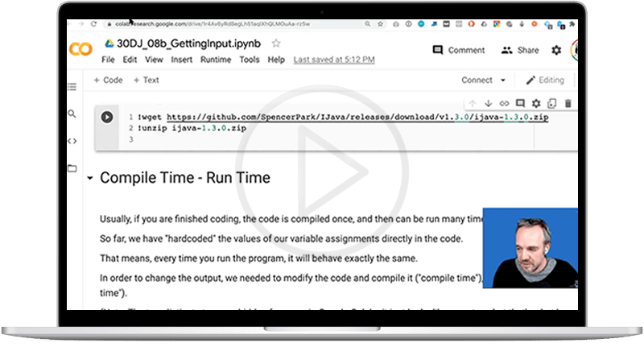Screen dimensions: 644x347
Task: Open the Help menu
Action: click(276, 60)
